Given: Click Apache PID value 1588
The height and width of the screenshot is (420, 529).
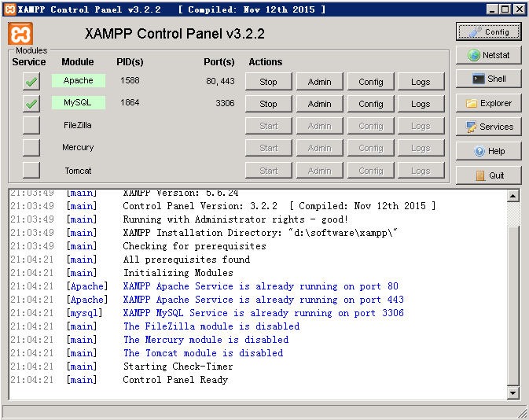Looking at the screenshot, I should coord(130,81).
